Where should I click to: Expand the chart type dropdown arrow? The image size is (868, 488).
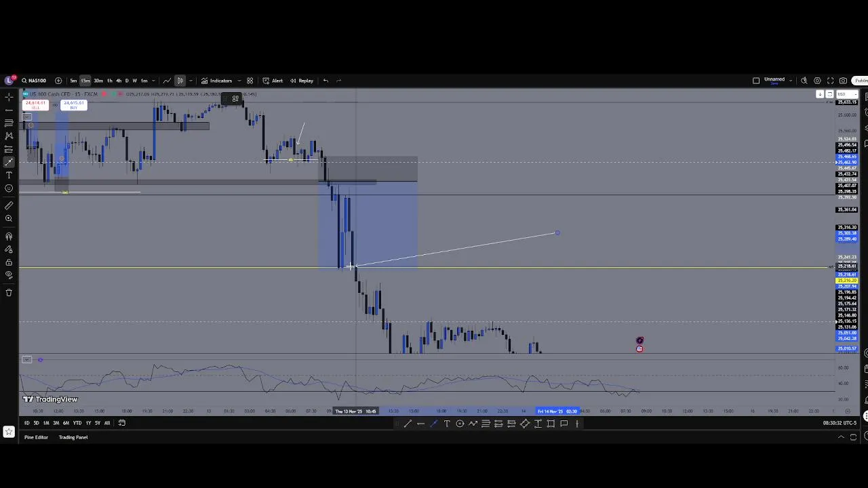pos(191,81)
